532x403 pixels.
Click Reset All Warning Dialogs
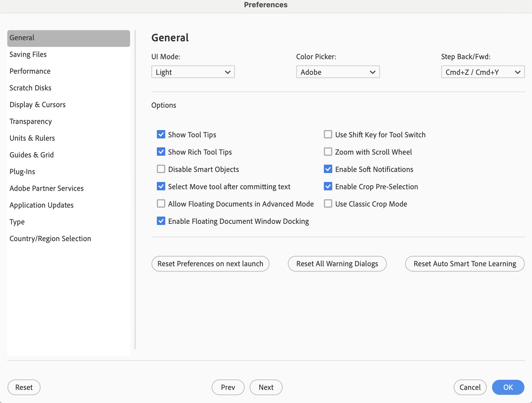click(337, 263)
